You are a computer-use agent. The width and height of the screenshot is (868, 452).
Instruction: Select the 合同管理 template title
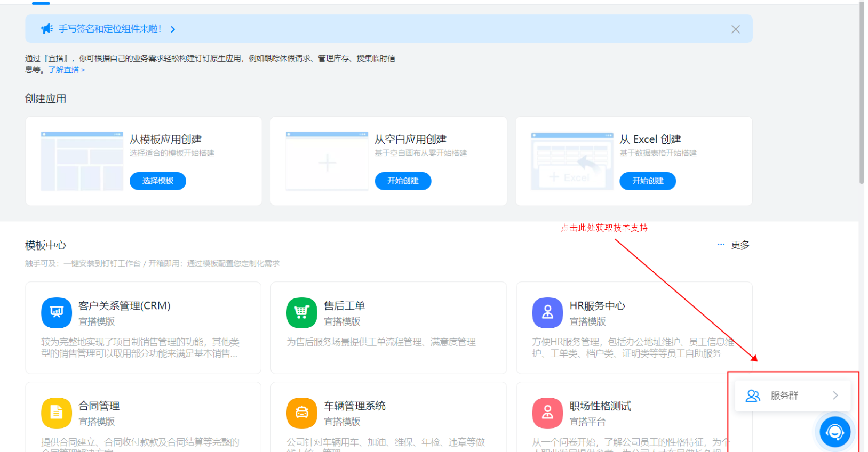99,406
